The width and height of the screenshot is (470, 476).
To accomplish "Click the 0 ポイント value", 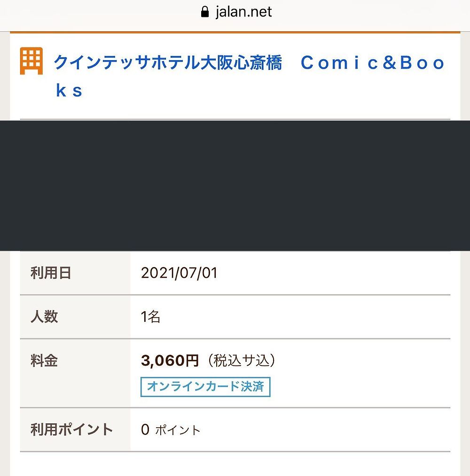I will 170,430.
